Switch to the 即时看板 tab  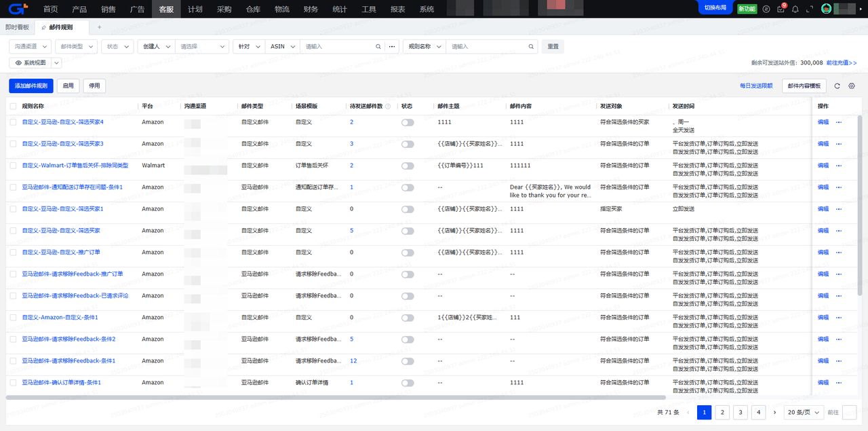(17, 27)
